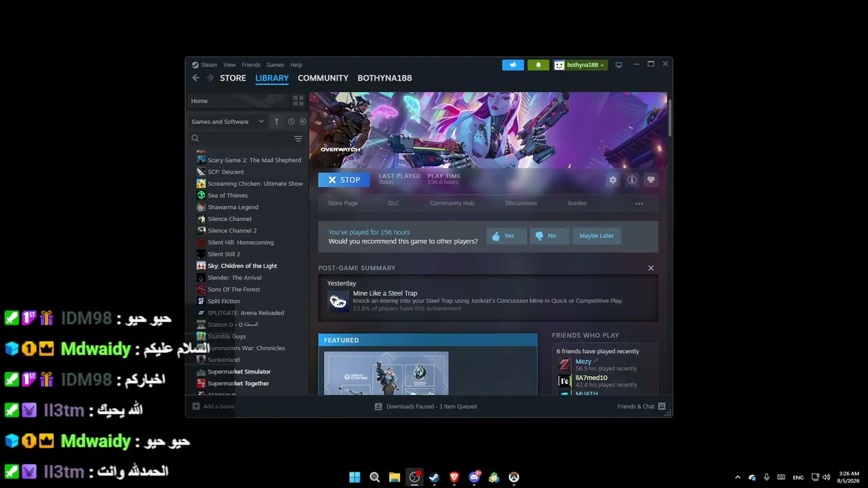This screenshot has height=488, width=868.
Task: Open Brave browser from taskbar
Action: pos(454,477)
